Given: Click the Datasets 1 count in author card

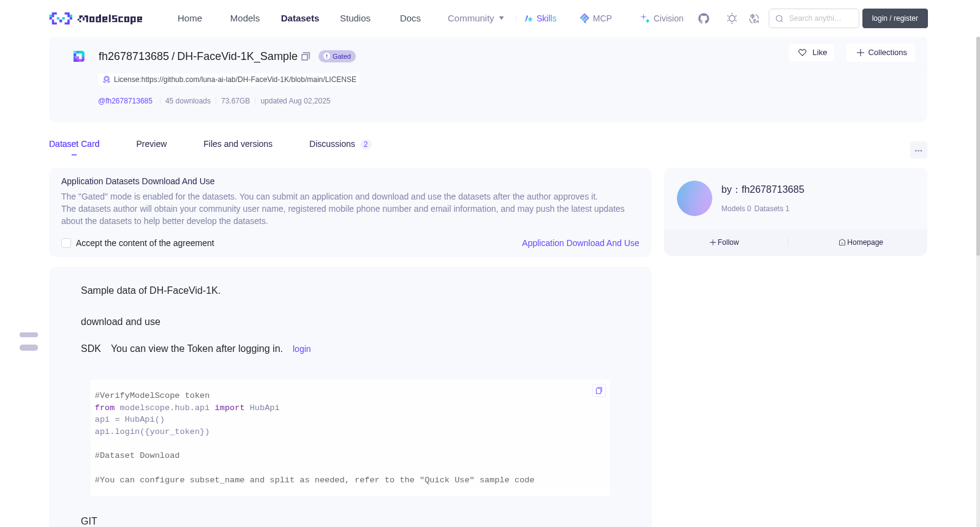Looking at the screenshot, I should coord(772,209).
